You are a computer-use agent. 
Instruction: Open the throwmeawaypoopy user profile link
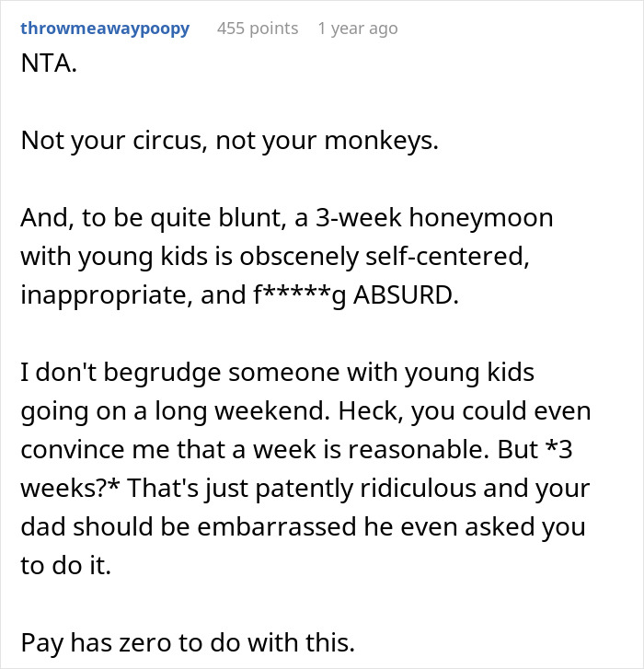104,29
